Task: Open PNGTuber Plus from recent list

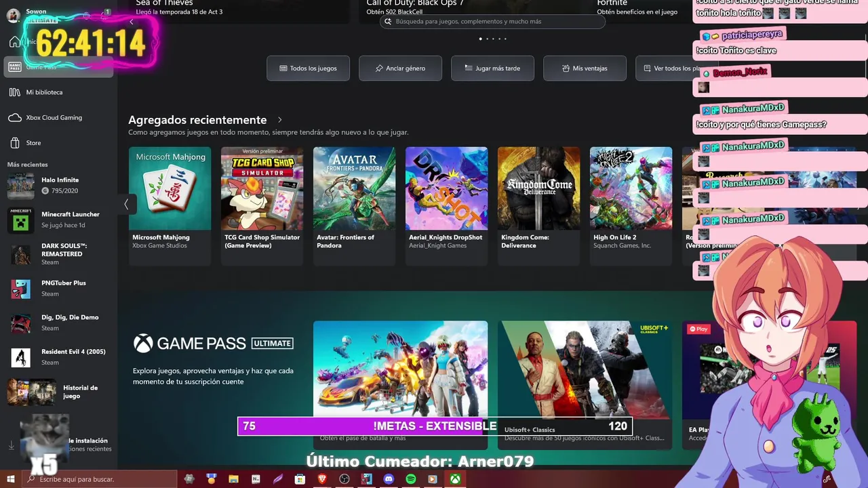Action: coord(60,288)
